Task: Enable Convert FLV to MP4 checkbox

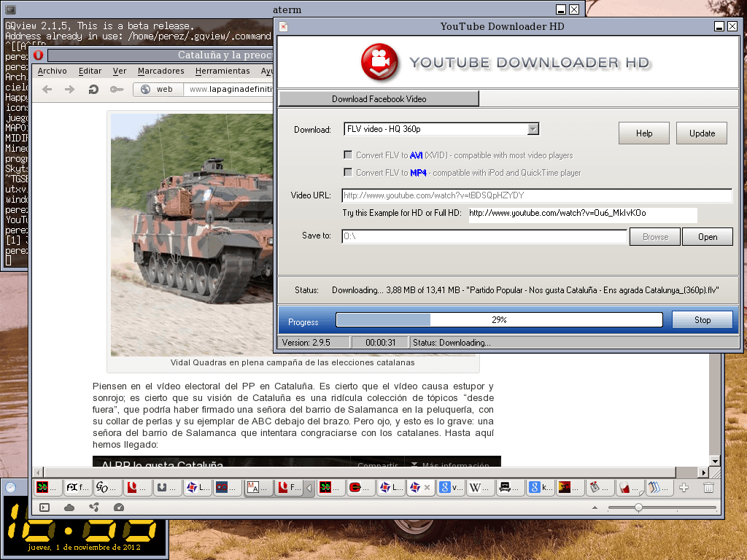Action: tap(348, 172)
